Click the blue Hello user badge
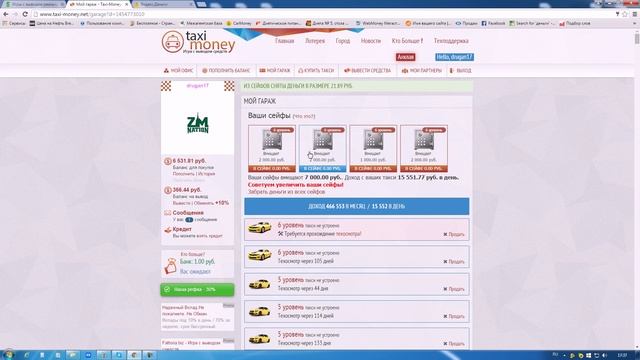The image size is (640, 360). [454, 57]
